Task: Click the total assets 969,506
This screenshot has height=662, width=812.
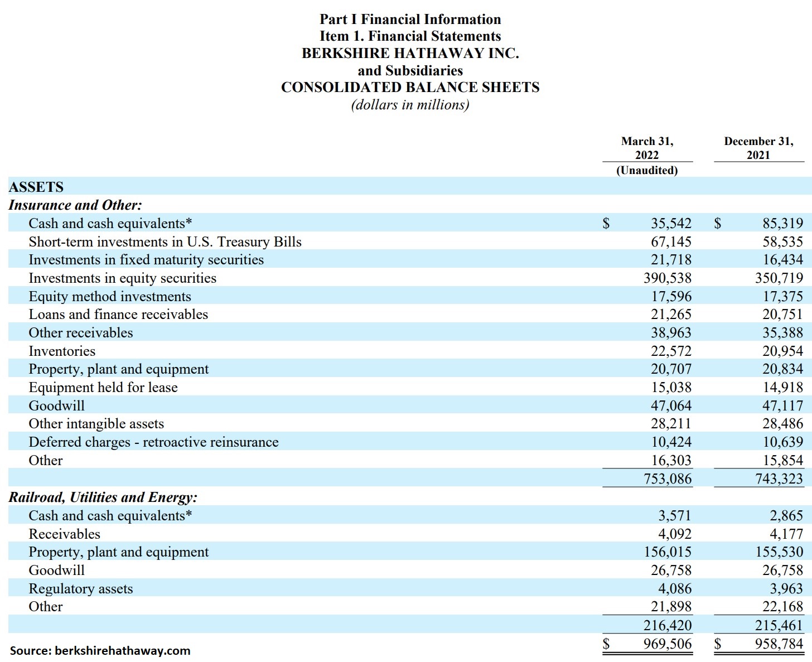Action: pyautogui.click(x=668, y=644)
